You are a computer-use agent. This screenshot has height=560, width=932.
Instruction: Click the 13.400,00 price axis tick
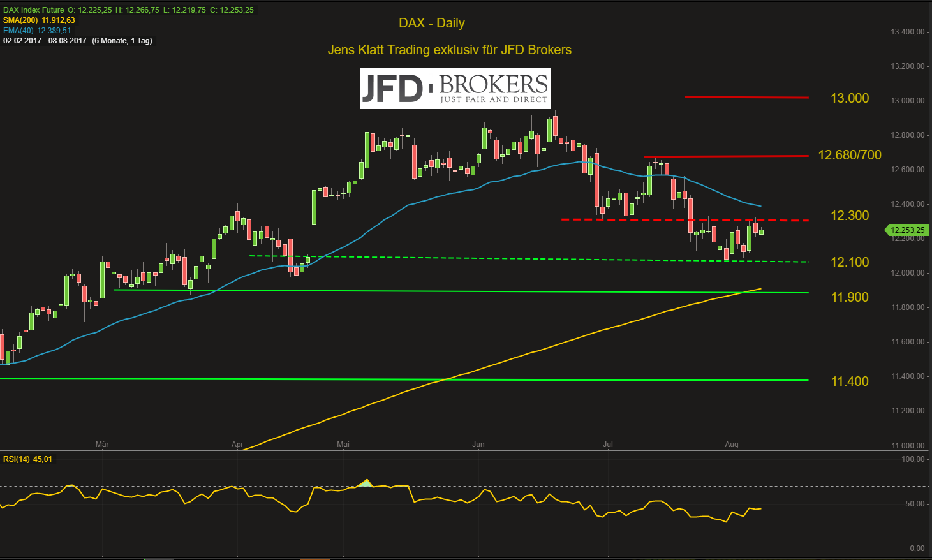908,32
